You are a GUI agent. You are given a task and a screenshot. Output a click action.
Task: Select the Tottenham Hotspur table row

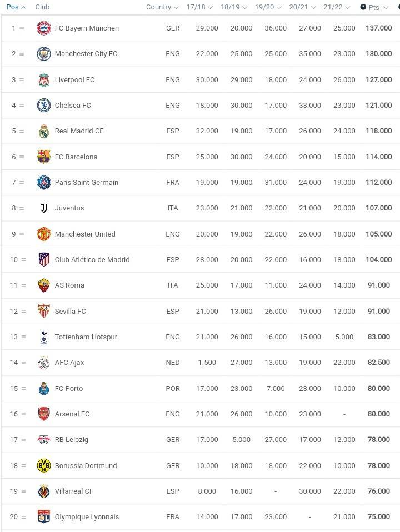tap(201, 337)
